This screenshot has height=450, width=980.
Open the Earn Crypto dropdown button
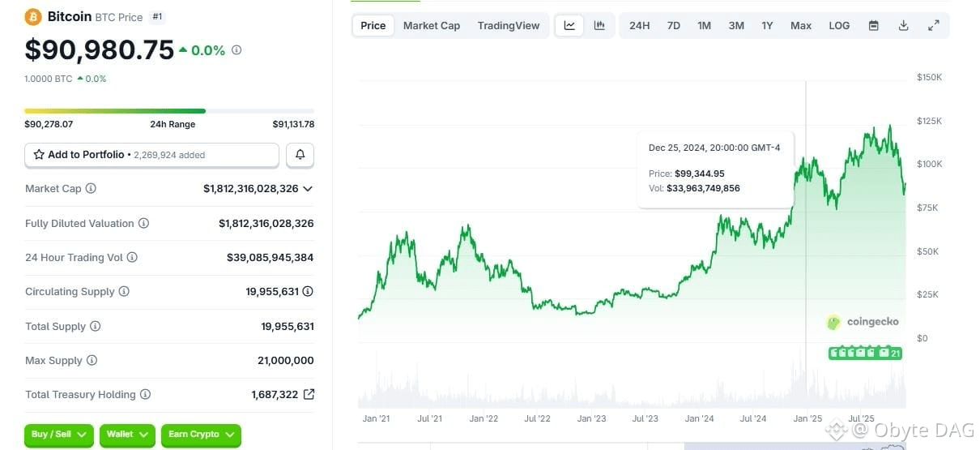pyautogui.click(x=201, y=435)
